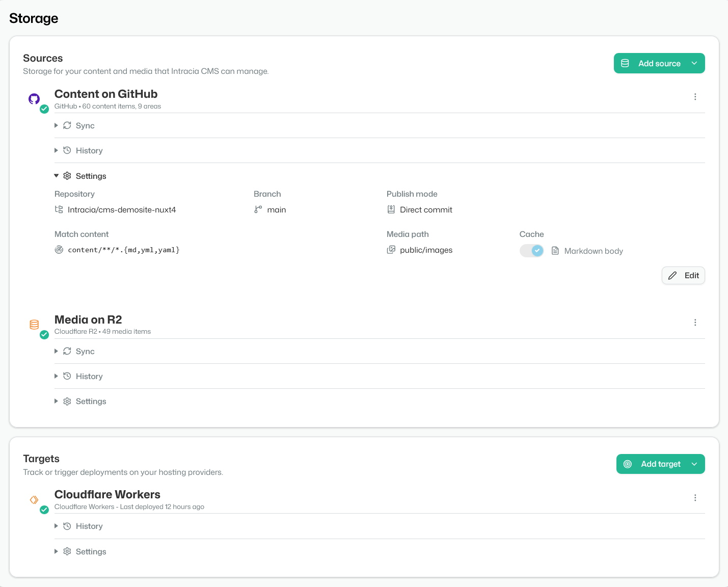Click the sync arrows icon under Media on R2

tap(67, 351)
